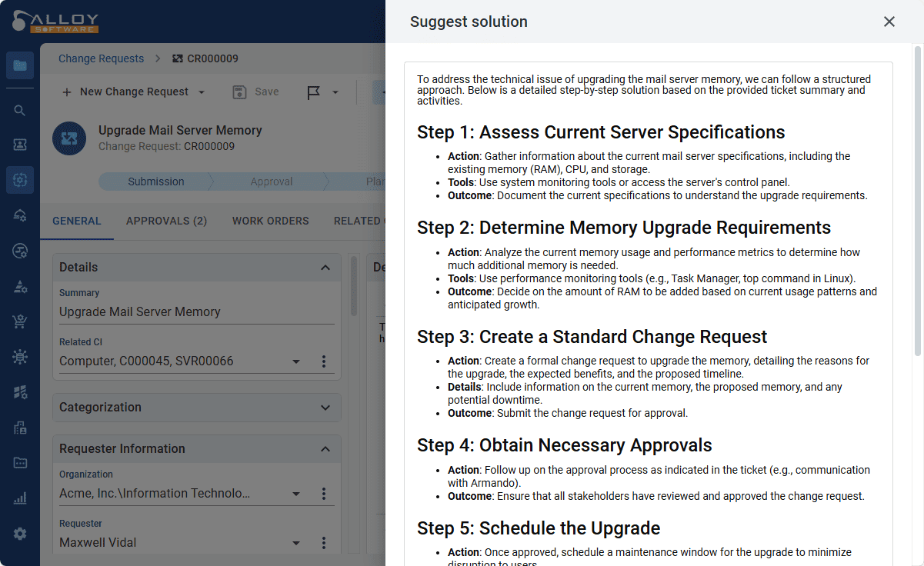Screen dimensions: 924x566
Task: Open Requester more options menu
Action: [324, 543]
